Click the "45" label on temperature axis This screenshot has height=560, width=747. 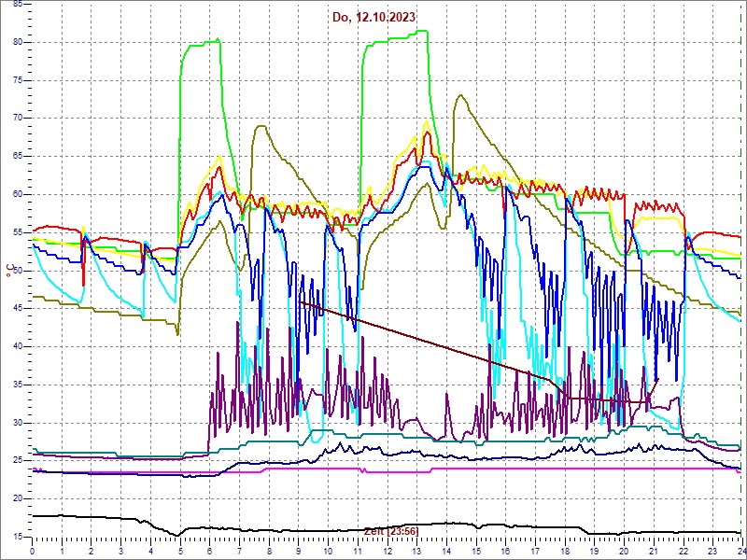[x=17, y=309]
